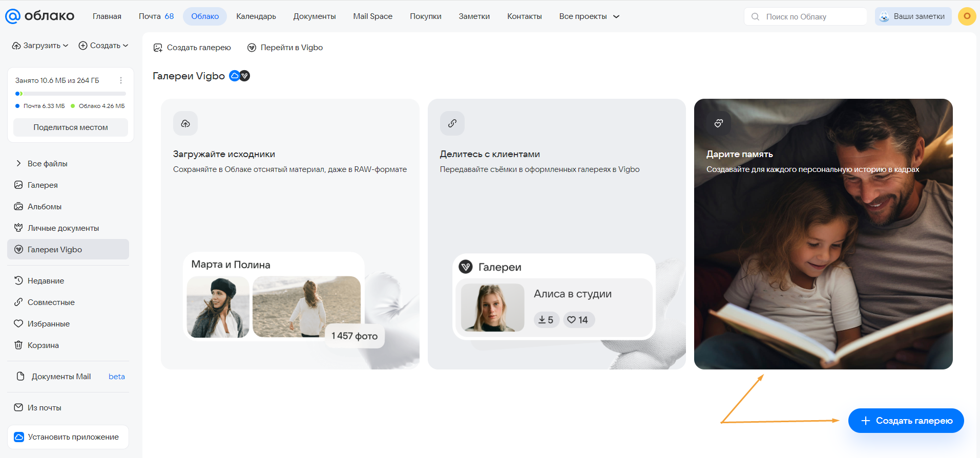Select Галереи Vigbo sidebar item

[x=68, y=249]
